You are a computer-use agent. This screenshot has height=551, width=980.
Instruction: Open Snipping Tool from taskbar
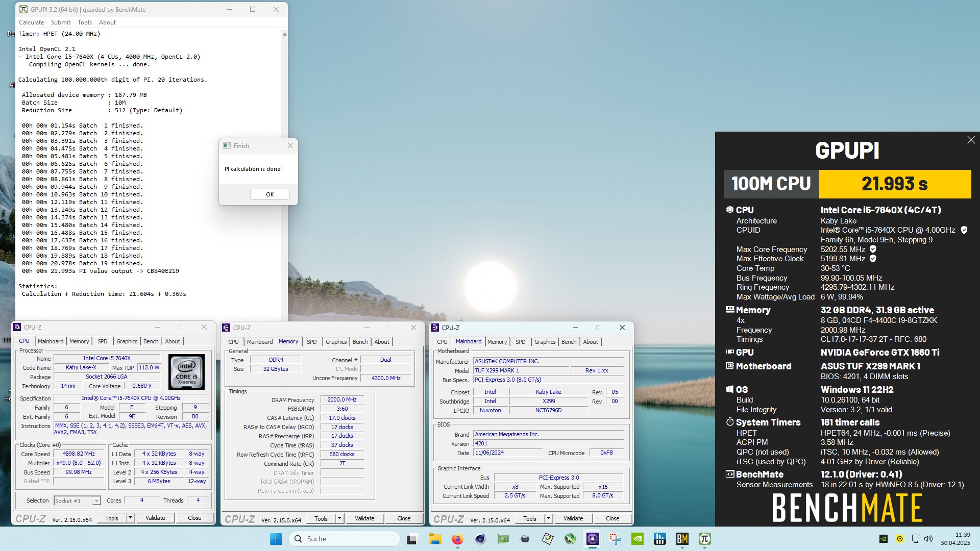coord(615,539)
